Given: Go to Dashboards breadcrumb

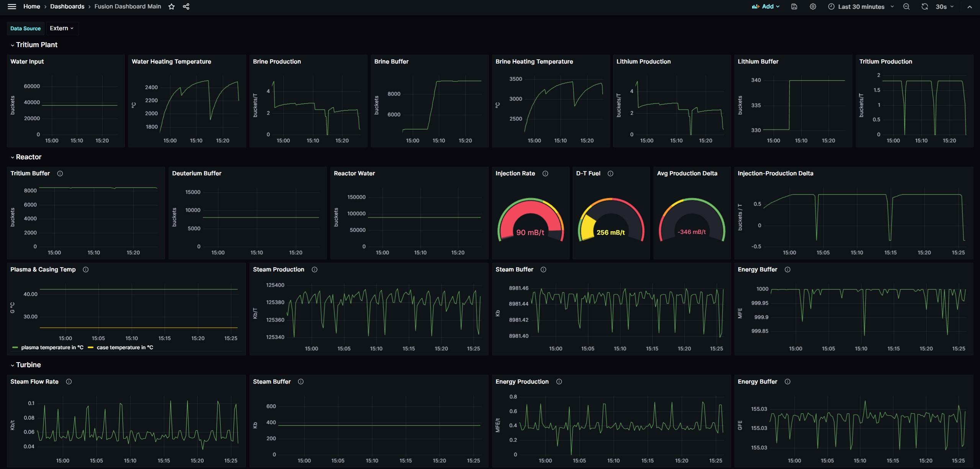Looking at the screenshot, I should [x=67, y=7].
